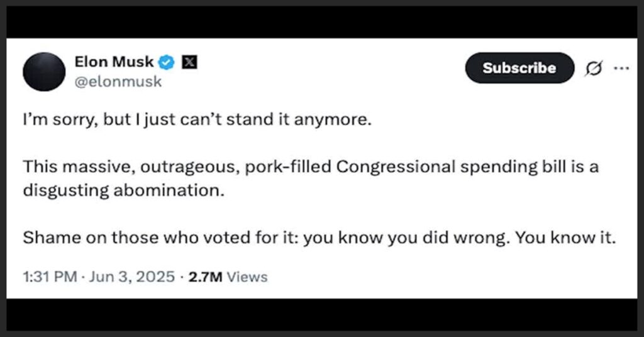Viewport: 644px width, 337px height.
Task: Open the Grok slashed-circle icon
Action: point(592,69)
